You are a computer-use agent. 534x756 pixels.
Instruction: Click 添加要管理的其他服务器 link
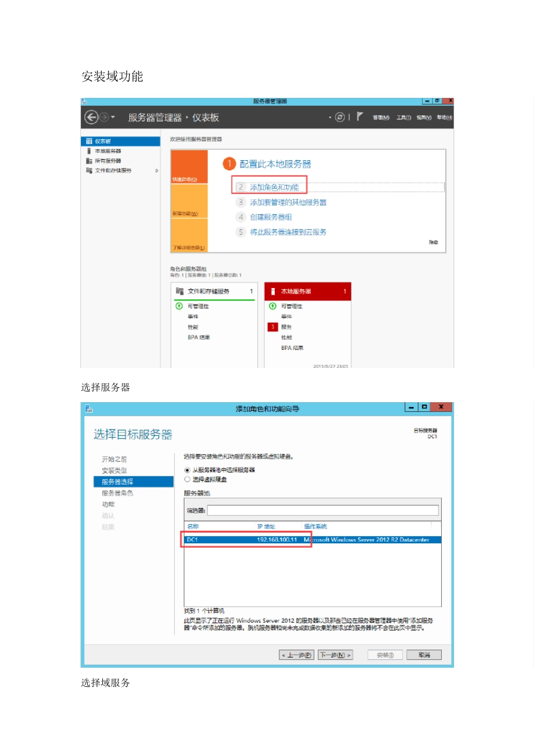(x=288, y=202)
